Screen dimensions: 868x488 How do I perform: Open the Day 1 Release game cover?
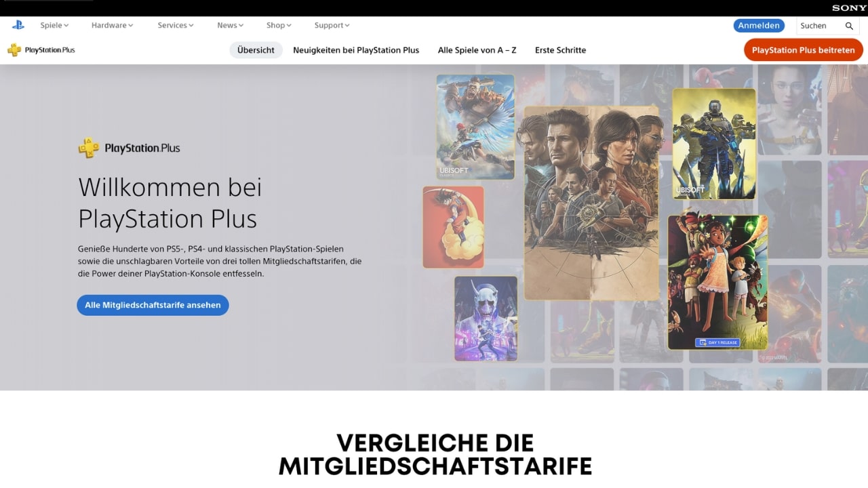717,282
